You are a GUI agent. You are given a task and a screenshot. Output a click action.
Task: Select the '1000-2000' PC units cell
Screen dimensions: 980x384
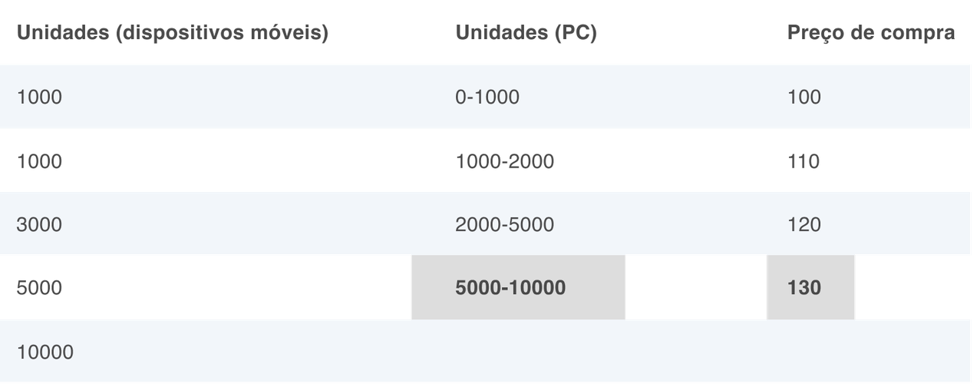click(505, 161)
